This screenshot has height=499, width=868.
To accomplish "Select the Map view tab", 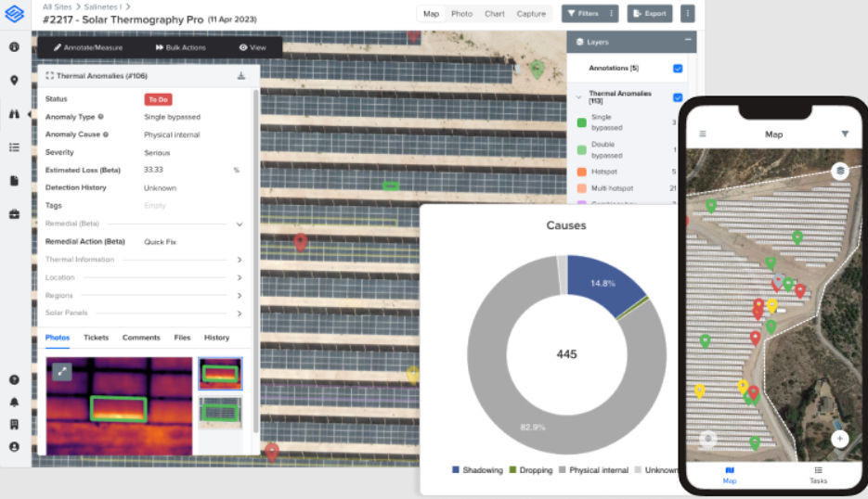I will coord(431,14).
